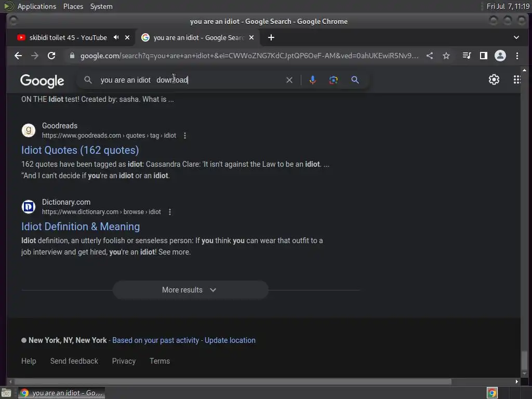The height and width of the screenshot is (399, 532).
Task: Click the clock showing Fri Jul 7
Action: click(x=508, y=6)
